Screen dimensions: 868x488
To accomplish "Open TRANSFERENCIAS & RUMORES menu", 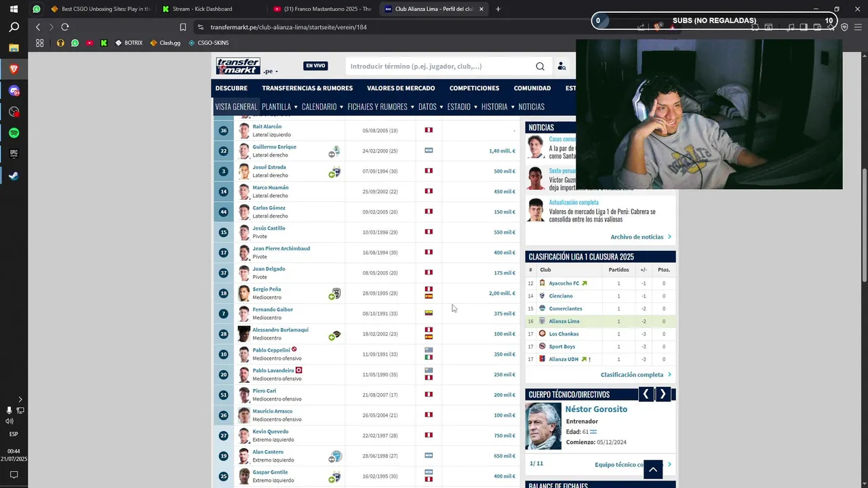I will click(307, 88).
